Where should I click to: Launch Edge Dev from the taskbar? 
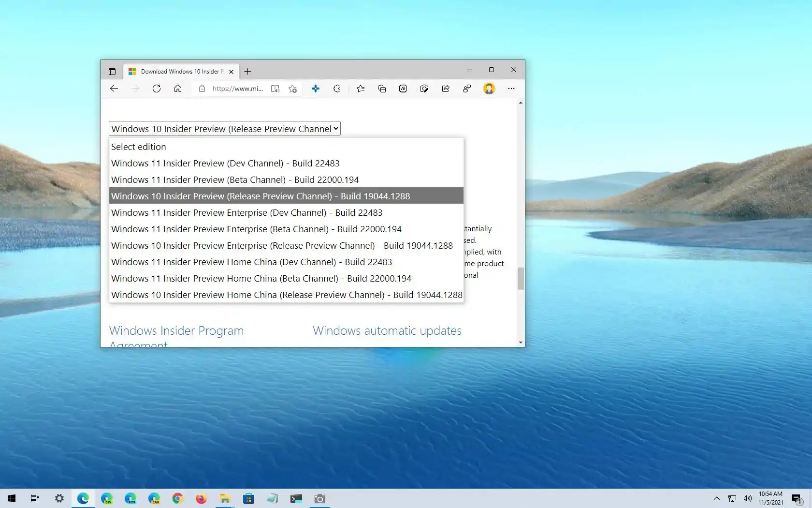107,498
